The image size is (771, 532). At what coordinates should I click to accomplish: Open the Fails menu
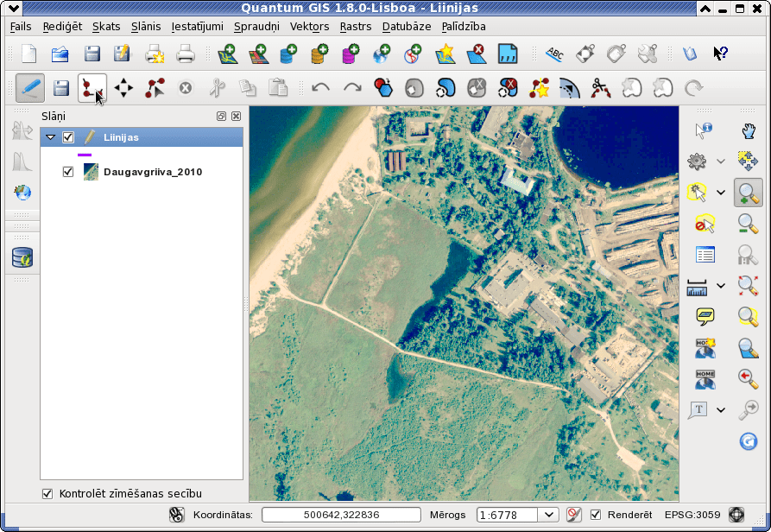21,27
